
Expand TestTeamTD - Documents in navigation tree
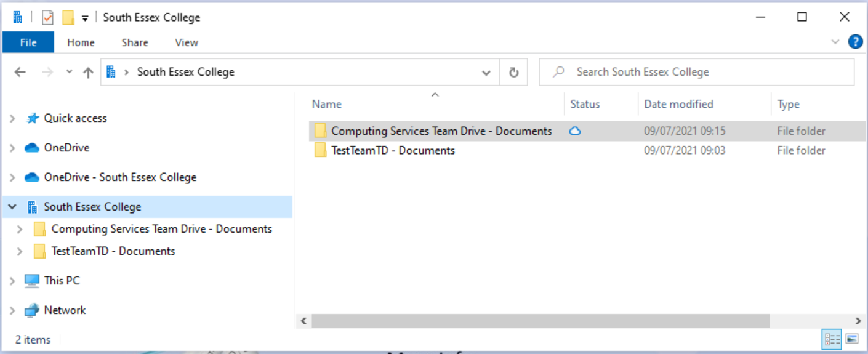20,251
